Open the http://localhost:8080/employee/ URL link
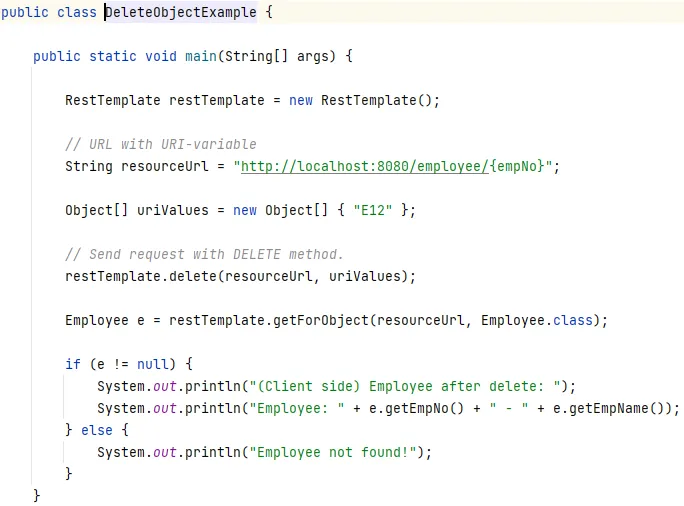This screenshot has height=506, width=684. tap(365, 166)
